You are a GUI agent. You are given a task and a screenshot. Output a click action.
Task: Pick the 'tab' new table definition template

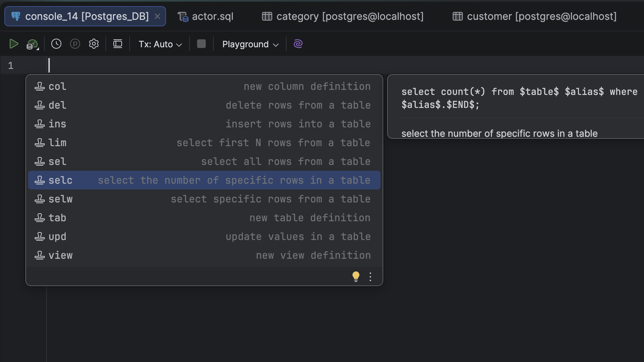[204, 218]
